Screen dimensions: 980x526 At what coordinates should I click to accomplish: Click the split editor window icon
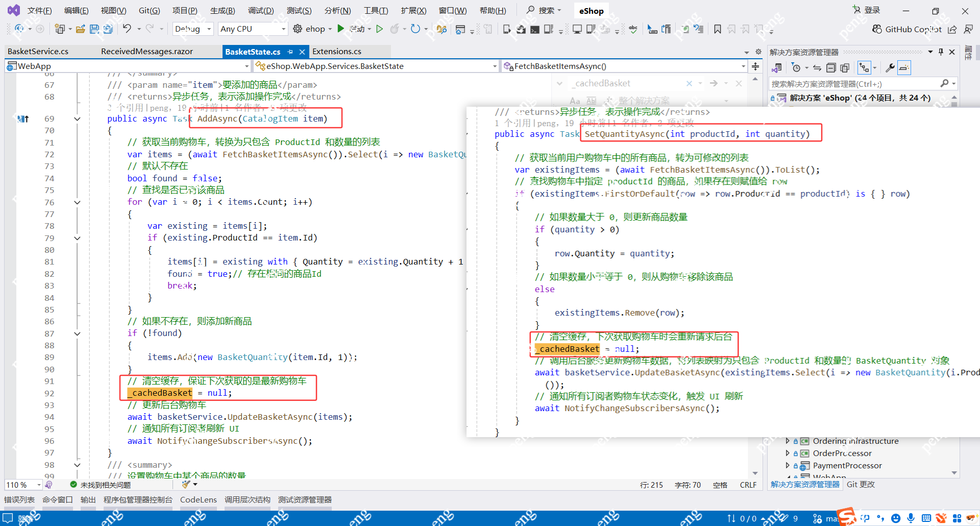click(x=755, y=66)
